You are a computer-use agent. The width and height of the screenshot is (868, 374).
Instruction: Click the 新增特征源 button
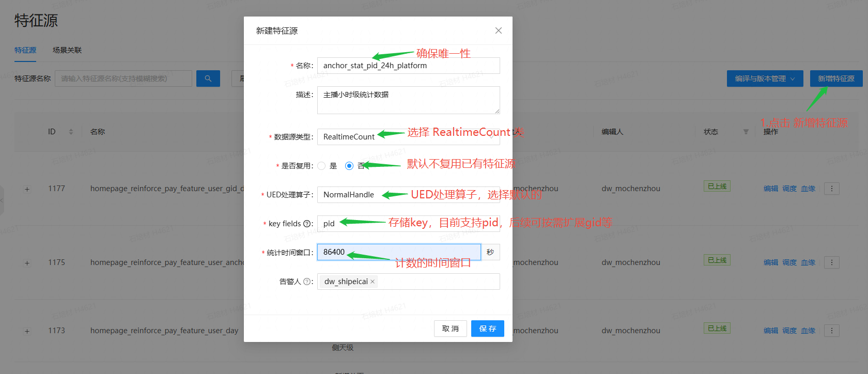tap(836, 79)
